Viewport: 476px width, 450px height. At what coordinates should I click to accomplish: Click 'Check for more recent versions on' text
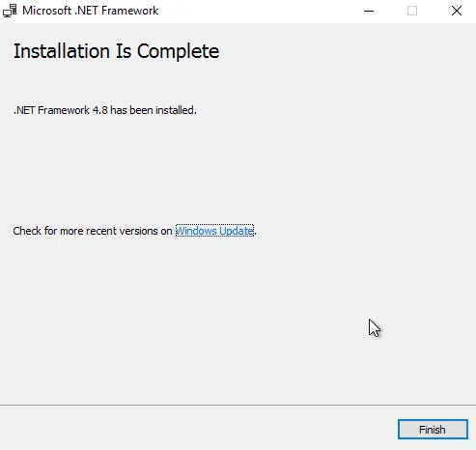[93, 231]
